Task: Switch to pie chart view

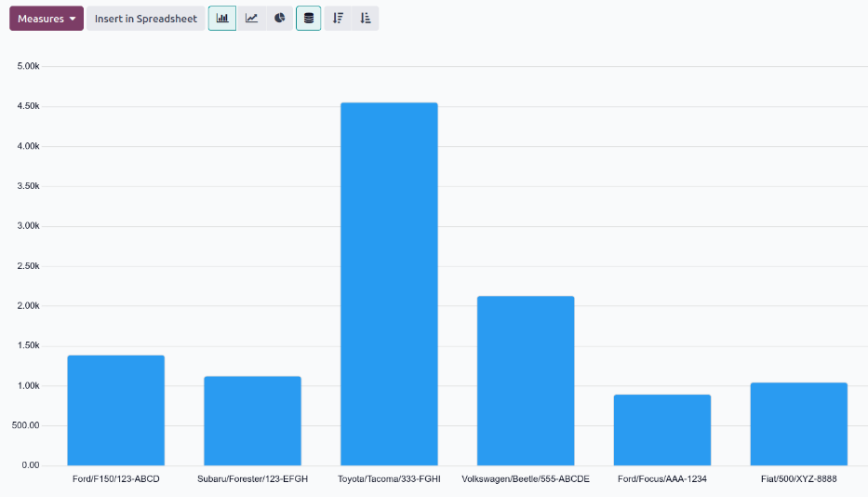Action: pyautogui.click(x=279, y=19)
